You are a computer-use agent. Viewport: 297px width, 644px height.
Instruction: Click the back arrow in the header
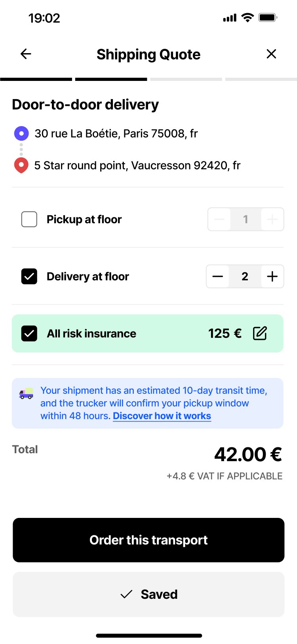[25, 54]
